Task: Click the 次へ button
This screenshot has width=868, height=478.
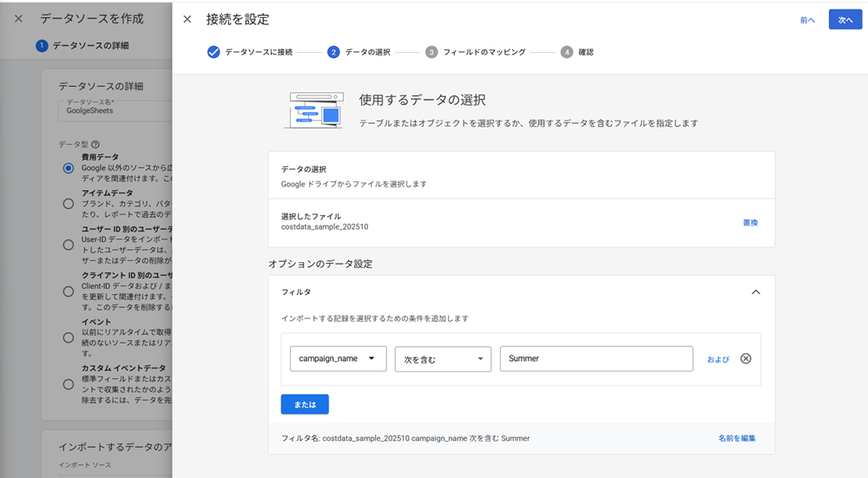Action: (x=845, y=20)
